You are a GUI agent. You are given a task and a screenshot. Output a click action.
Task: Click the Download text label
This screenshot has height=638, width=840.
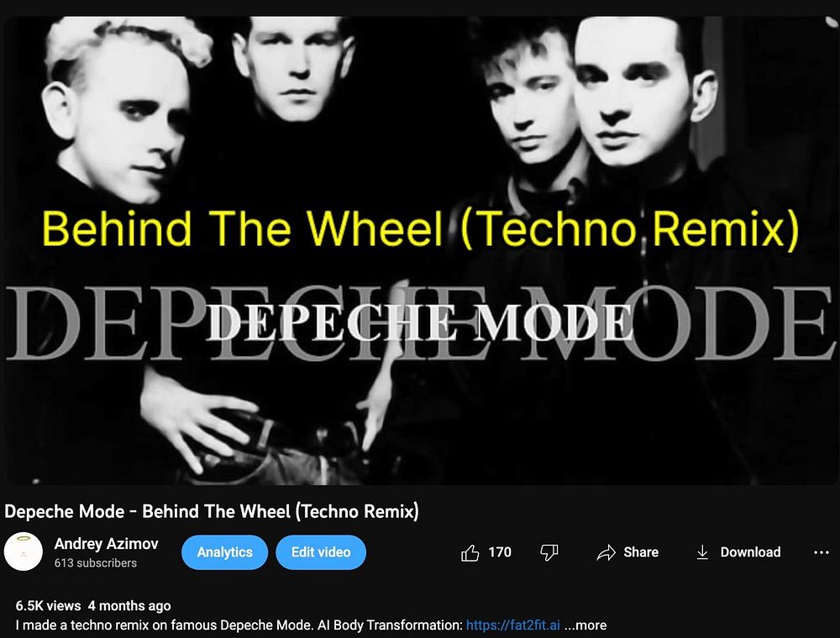click(750, 552)
